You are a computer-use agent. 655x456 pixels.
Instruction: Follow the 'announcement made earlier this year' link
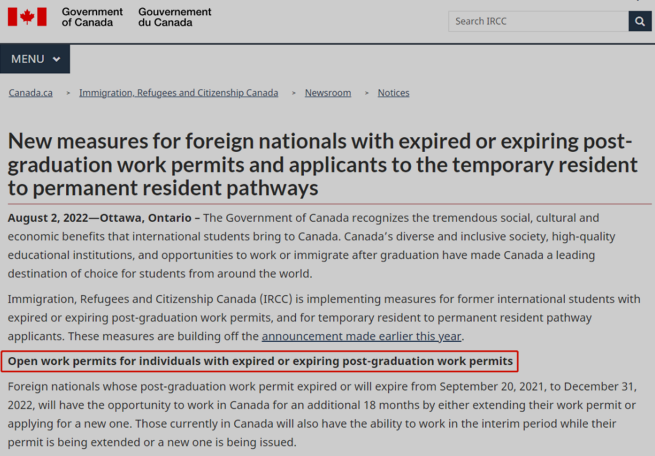[x=361, y=336]
